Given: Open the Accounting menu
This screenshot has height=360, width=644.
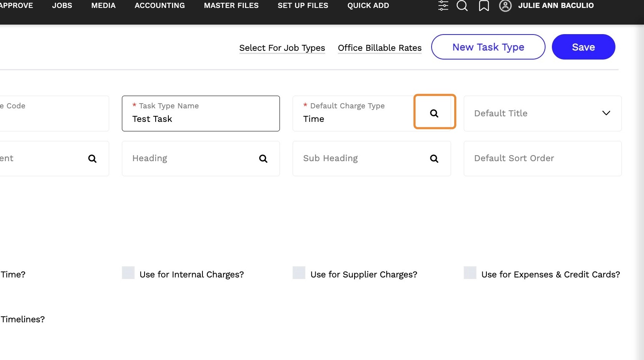Looking at the screenshot, I should (x=160, y=6).
